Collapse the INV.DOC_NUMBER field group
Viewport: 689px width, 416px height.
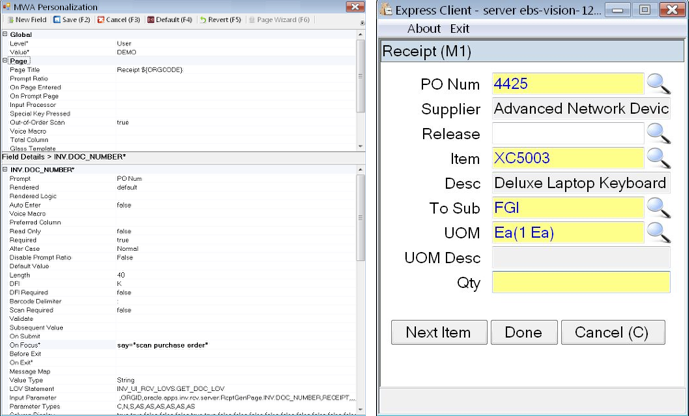5,169
